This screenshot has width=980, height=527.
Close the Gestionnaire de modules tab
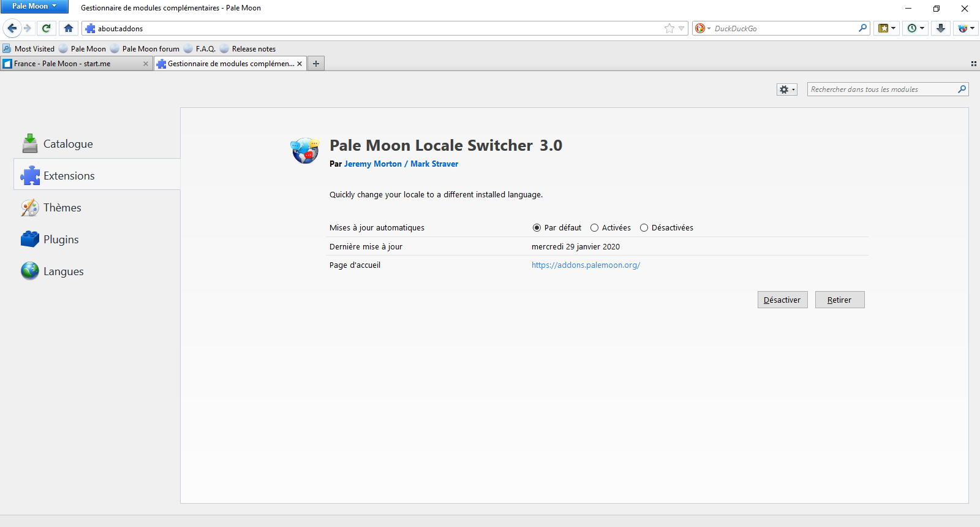[x=300, y=64]
